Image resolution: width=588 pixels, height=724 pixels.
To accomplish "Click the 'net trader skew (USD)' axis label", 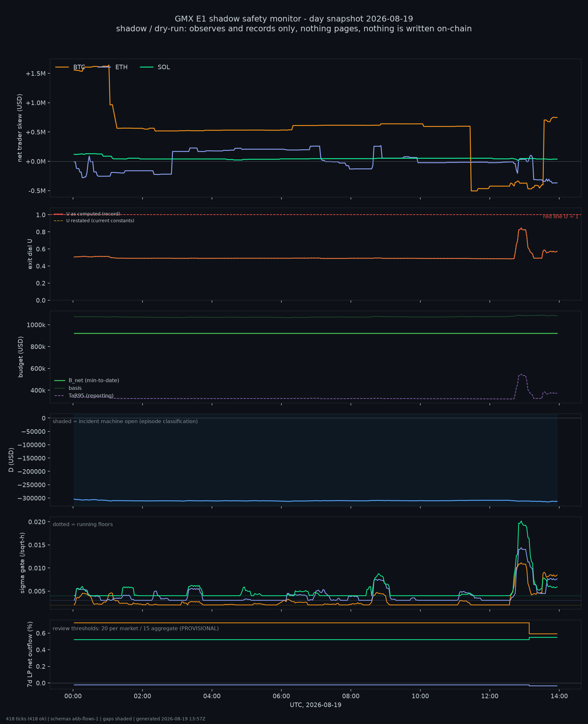I will (20, 128).
